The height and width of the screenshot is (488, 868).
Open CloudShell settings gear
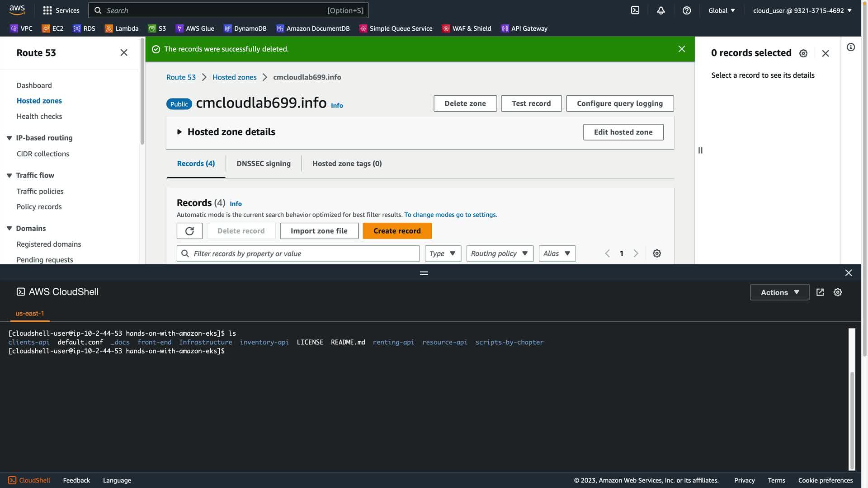tap(838, 292)
